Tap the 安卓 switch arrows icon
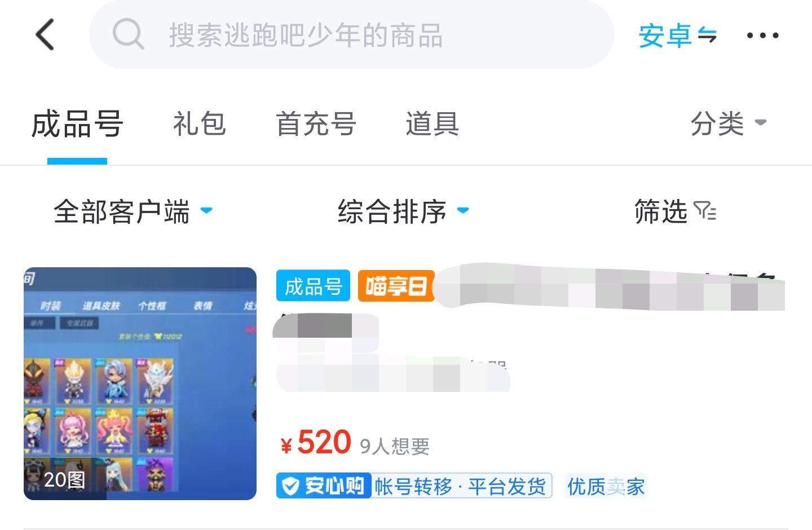The height and width of the screenshot is (530, 812). [707, 36]
